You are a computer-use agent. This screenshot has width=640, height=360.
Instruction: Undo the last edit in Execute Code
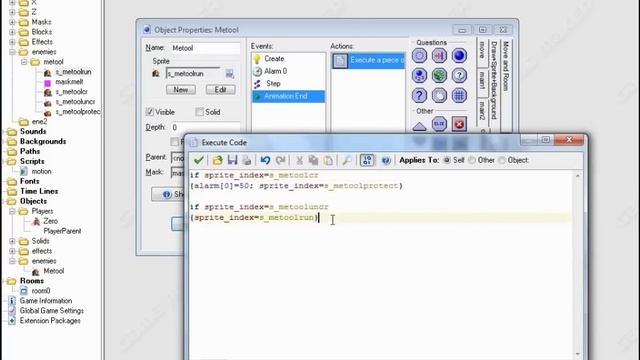tap(265, 160)
